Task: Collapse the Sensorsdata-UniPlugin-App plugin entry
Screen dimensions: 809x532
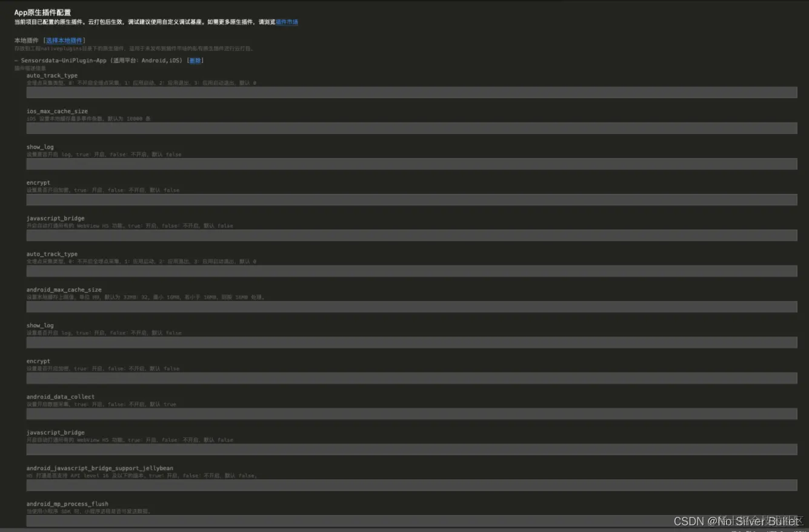Action: point(16,61)
